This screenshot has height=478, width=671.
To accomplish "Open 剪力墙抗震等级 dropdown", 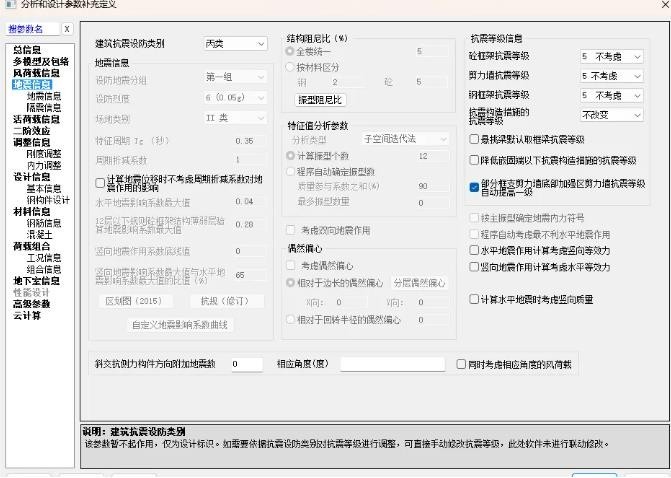I will point(612,76).
